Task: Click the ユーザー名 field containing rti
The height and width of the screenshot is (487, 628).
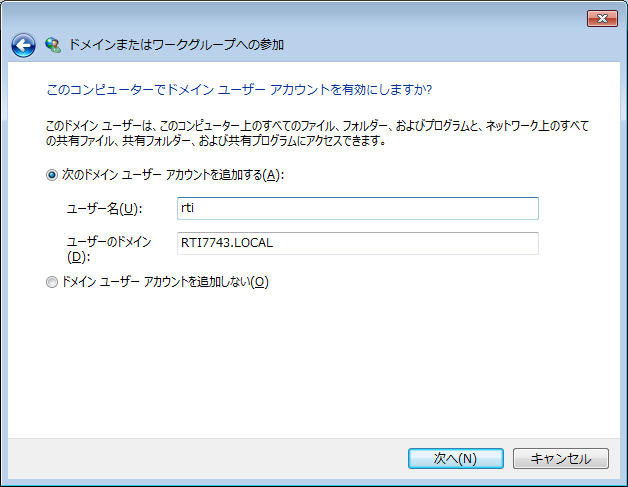Action: pyautogui.click(x=358, y=208)
